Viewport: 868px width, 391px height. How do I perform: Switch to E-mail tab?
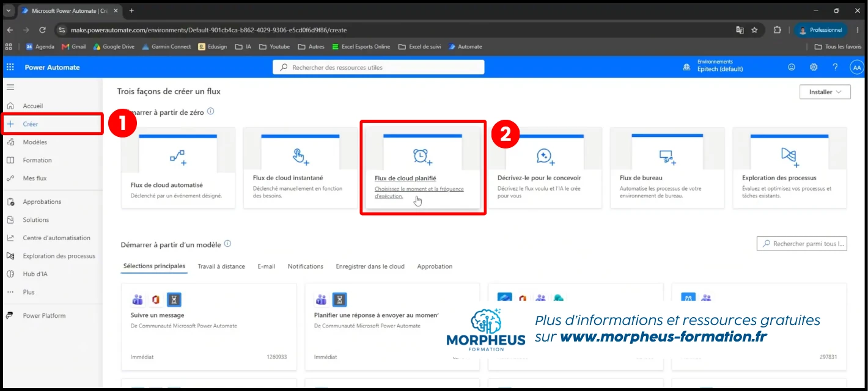pyautogui.click(x=267, y=266)
